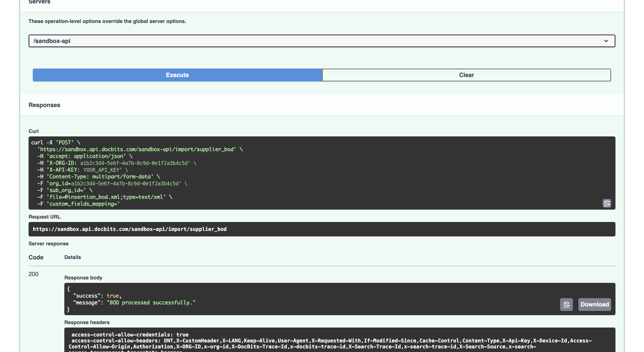Click the 'file=@insertion_bod.xml' line in curl
Image resolution: width=644 pixels, height=352 pixels.
coord(105,197)
